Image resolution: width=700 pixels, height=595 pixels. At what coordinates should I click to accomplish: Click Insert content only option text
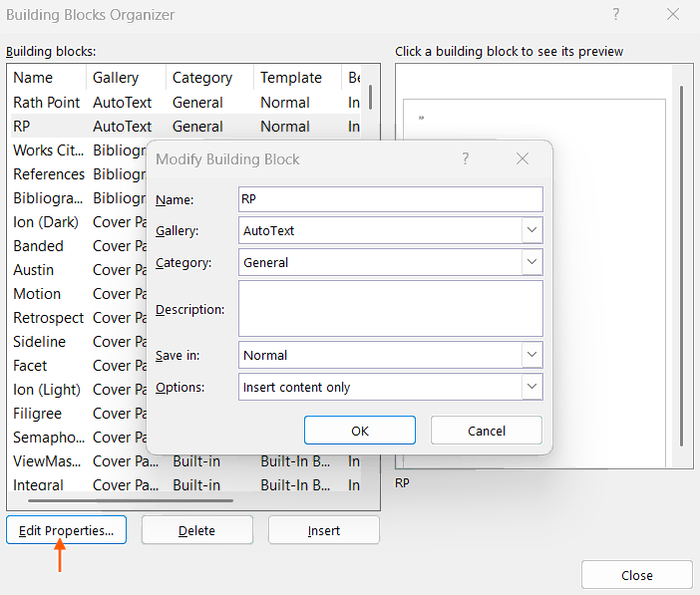click(296, 387)
